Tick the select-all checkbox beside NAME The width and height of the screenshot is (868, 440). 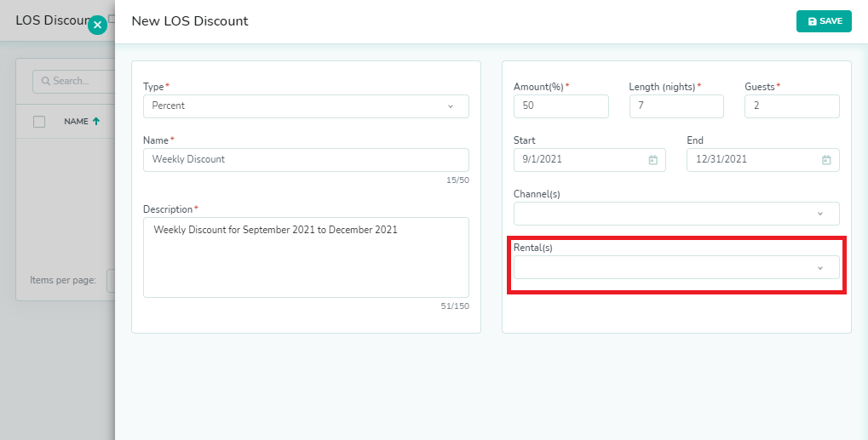(x=39, y=122)
